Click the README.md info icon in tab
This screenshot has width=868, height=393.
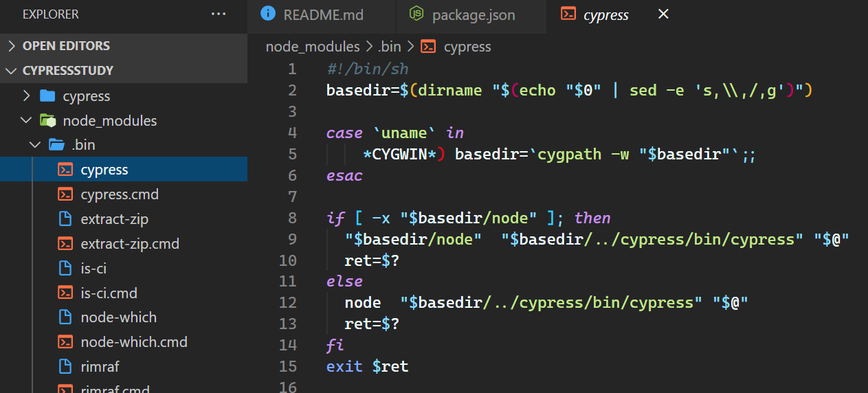[x=269, y=14]
